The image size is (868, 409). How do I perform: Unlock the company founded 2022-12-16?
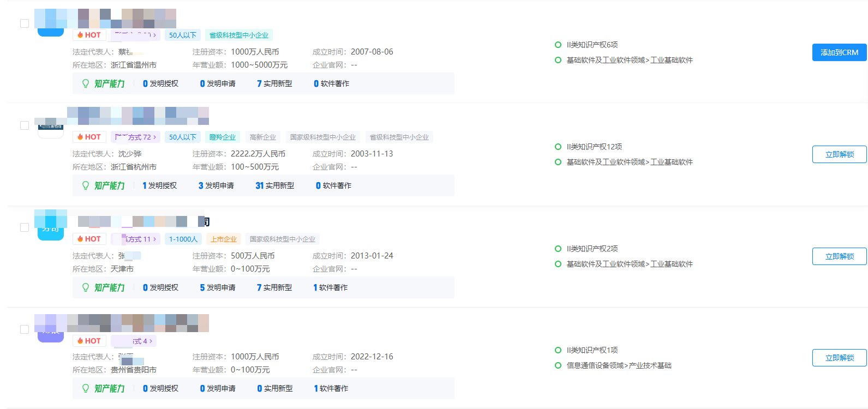(839, 358)
